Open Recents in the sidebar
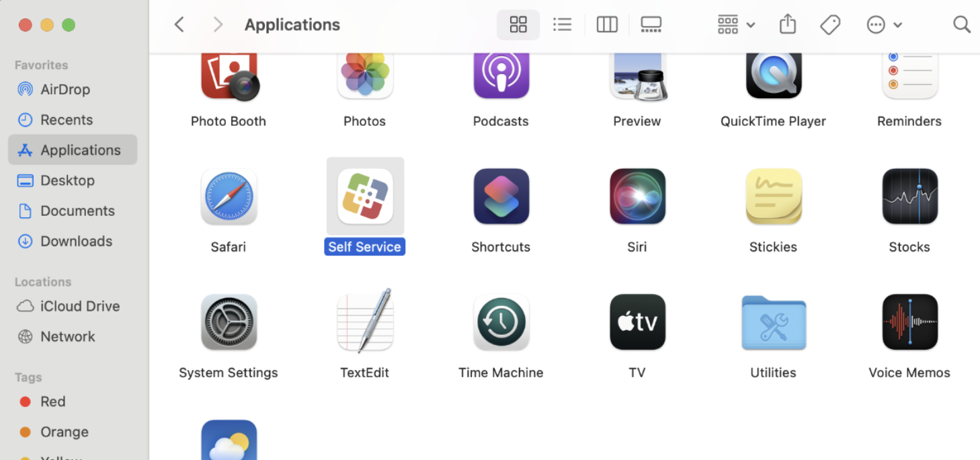Image resolution: width=980 pixels, height=460 pixels. click(x=73, y=120)
